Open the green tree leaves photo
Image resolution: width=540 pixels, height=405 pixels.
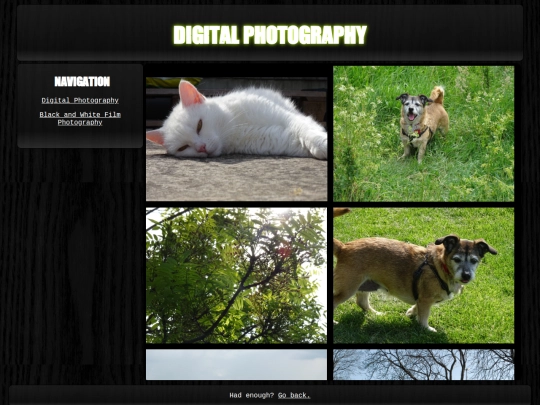click(x=237, y=275)
